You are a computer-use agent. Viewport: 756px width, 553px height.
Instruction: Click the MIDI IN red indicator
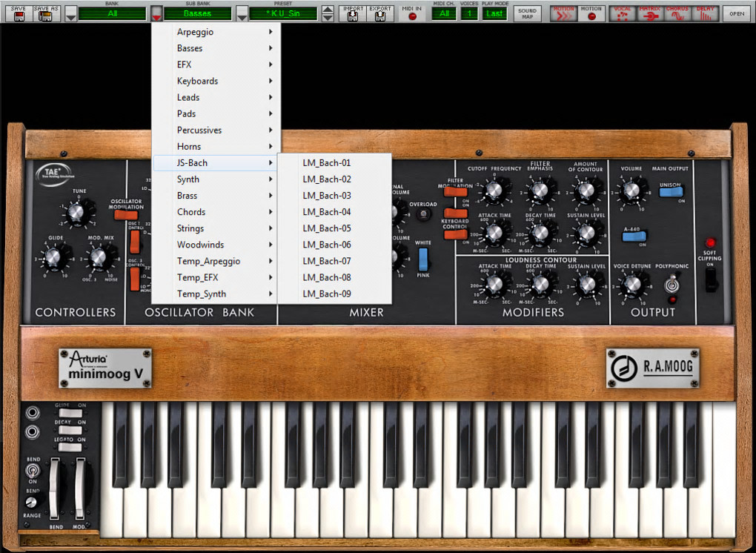[412, 16]
